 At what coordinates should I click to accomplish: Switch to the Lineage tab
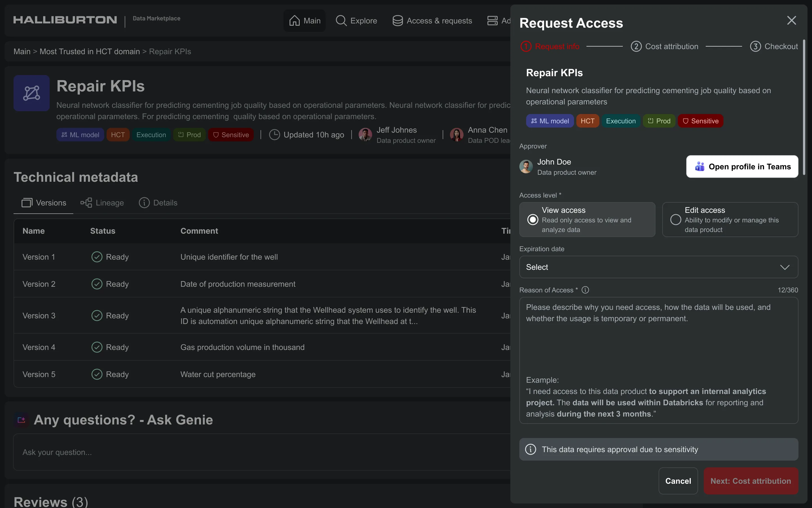click(x=102, y=203)
